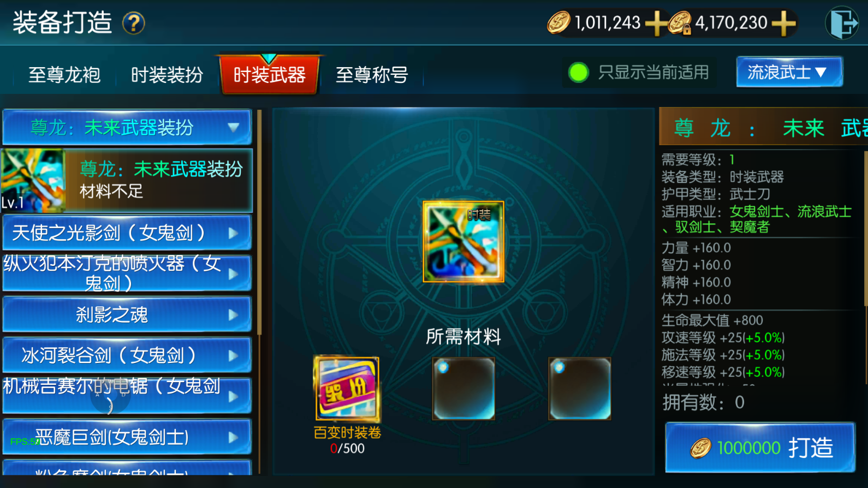Open the 至尊称号 tab

[x=372, y=75]
